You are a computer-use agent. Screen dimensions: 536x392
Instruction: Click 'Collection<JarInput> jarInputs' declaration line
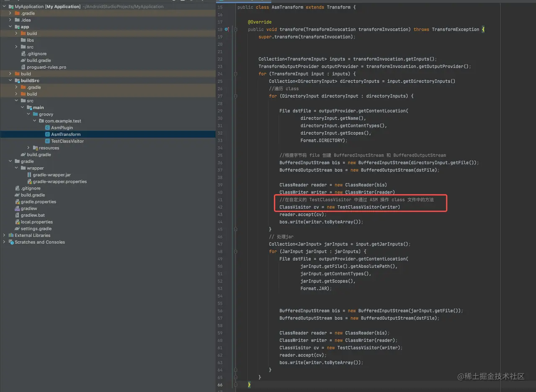point(340,244)
